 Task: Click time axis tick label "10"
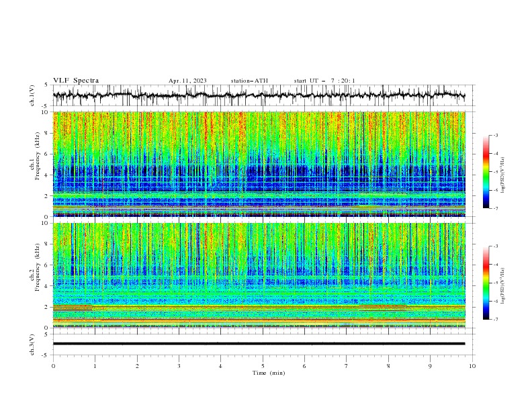point(472,366)
